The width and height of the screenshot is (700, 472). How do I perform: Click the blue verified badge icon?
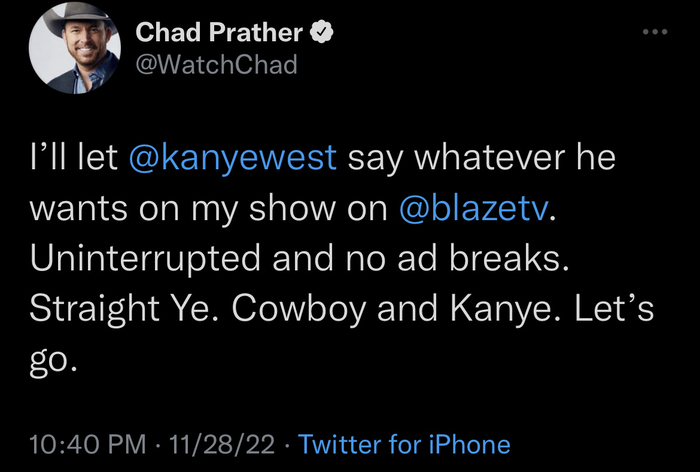click(323, 33)
